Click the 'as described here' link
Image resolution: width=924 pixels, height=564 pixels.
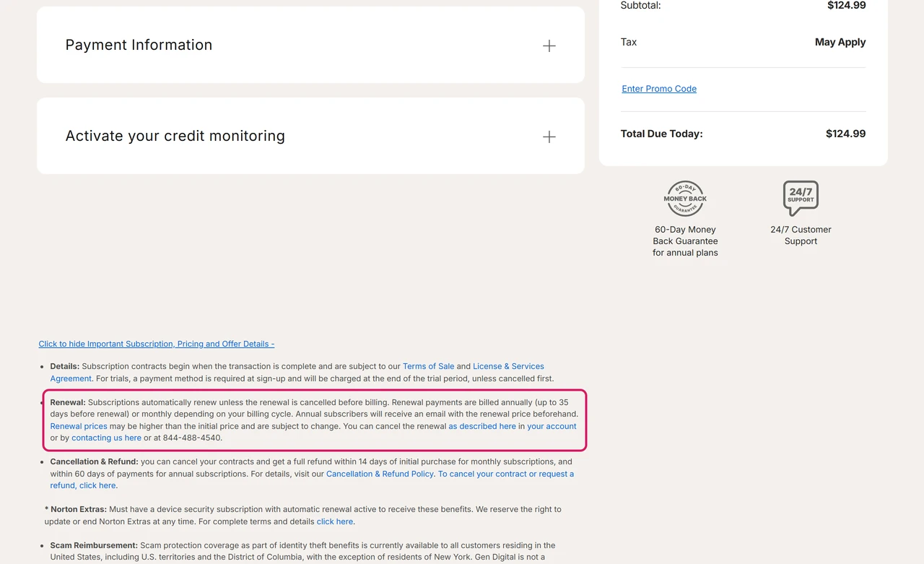[x=482, y=426]
